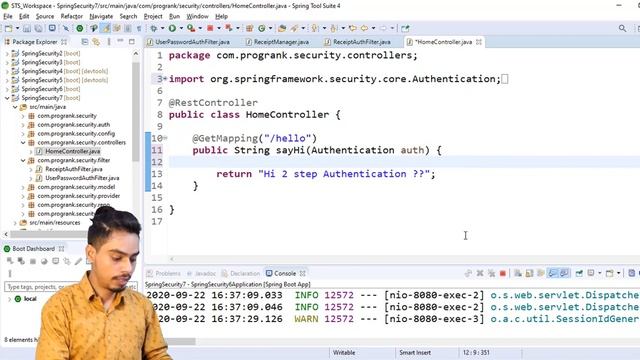Image resolution: width=640 pixels, height=360 pixels.
Task: Click on empty line 12 in editor
Action: click(404, 162)
